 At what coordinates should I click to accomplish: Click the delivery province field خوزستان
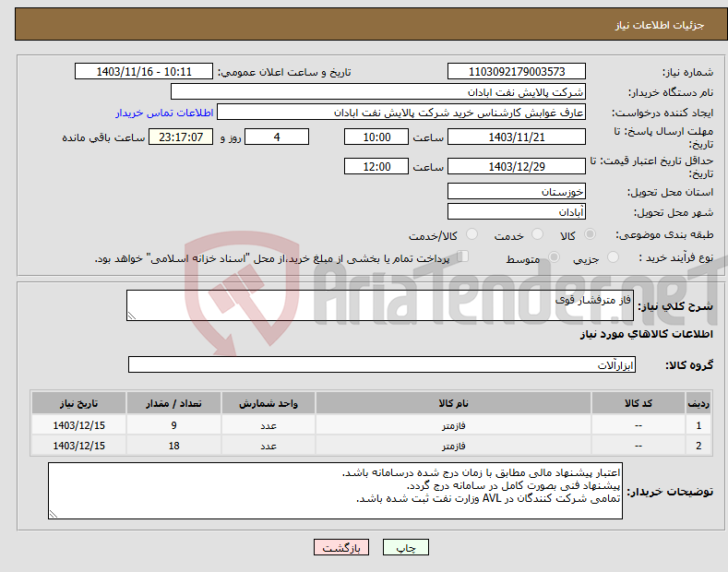pos(517,191)
